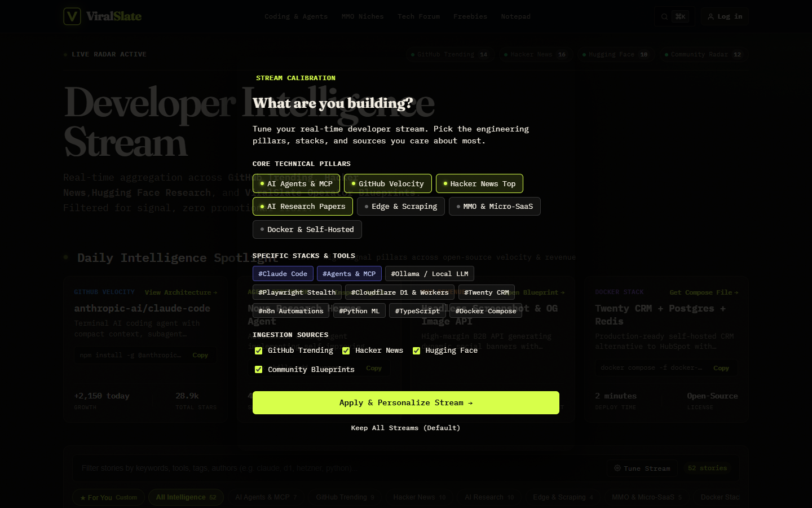Go to Tech Forum in navigation
Viewport: 812px width, 508px height.
tap(418, 16)
